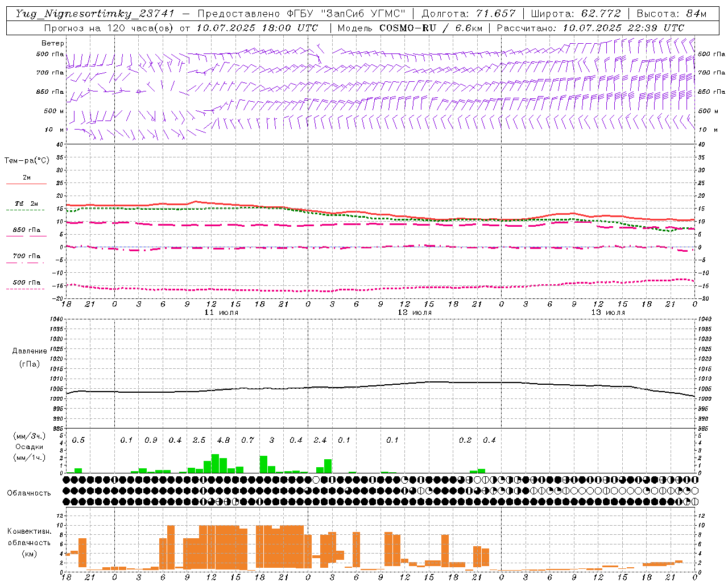The image size is (728, 582).
Task: Click the 3-hour precipitation value '0.7'
Action: (x=247, y=440)
